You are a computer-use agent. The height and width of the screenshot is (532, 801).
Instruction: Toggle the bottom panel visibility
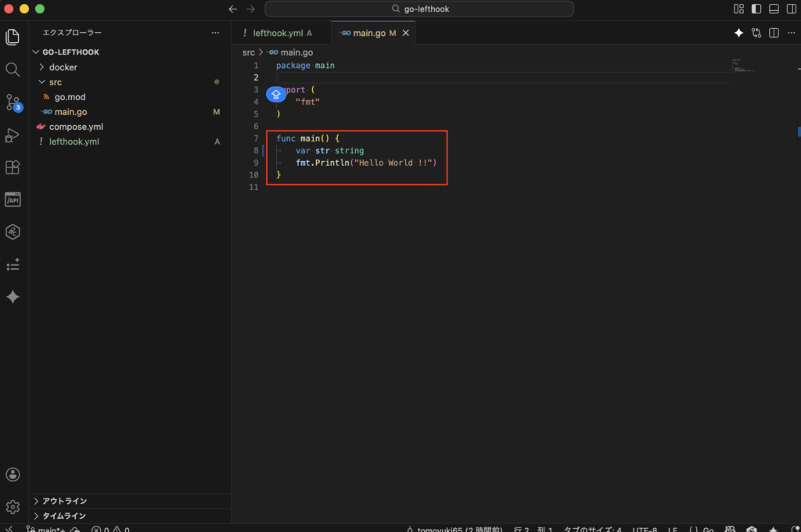(x=774, y=9)
